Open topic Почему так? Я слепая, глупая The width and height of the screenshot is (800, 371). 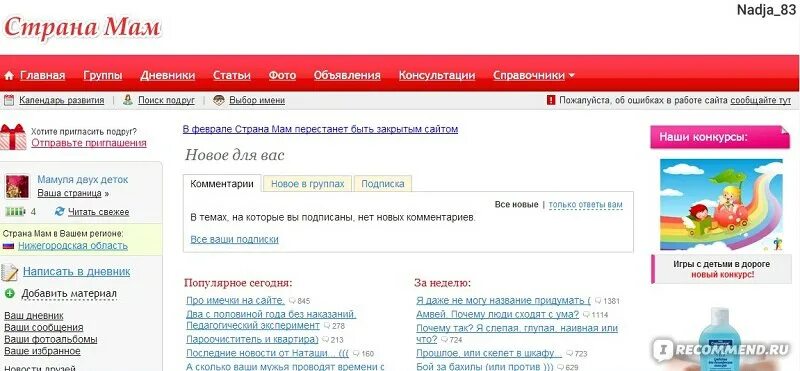coord(517,333)
